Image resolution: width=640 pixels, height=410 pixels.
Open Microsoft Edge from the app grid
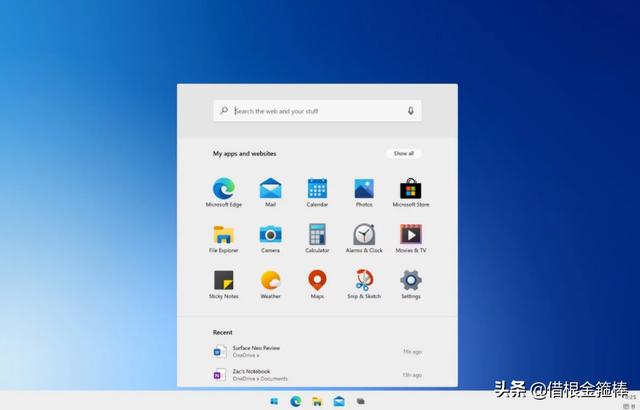point(223,188)
